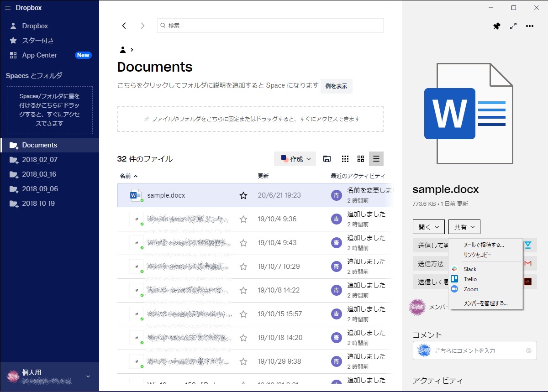The width and height of the screenshot is (548, 392).
Task: Click the folder description prompt こちらをクリックして
Action: click(218, 85)
